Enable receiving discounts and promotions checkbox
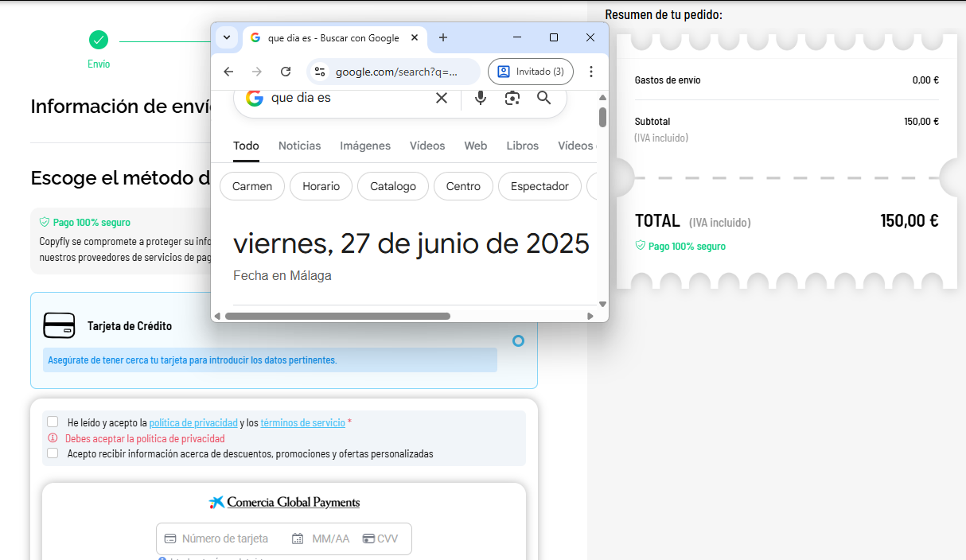Viewport: 966px width, 560px height. (x=53, y=453)
